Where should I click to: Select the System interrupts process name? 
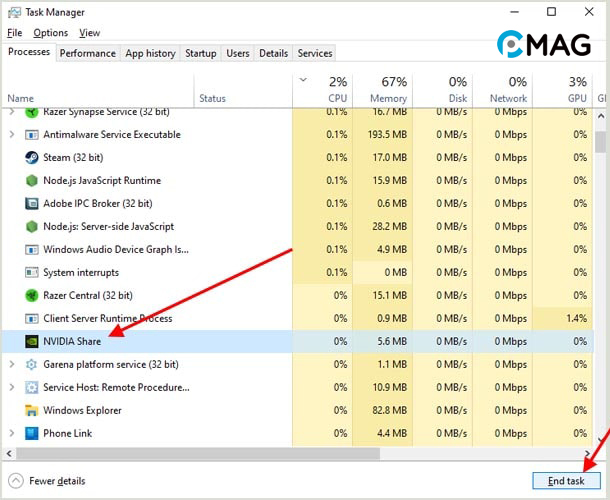click(81, 272)
